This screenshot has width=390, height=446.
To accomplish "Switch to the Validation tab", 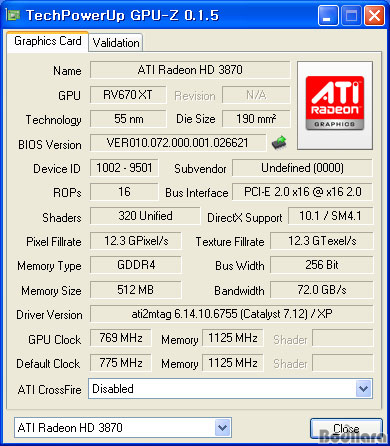I will coord(116,43).
